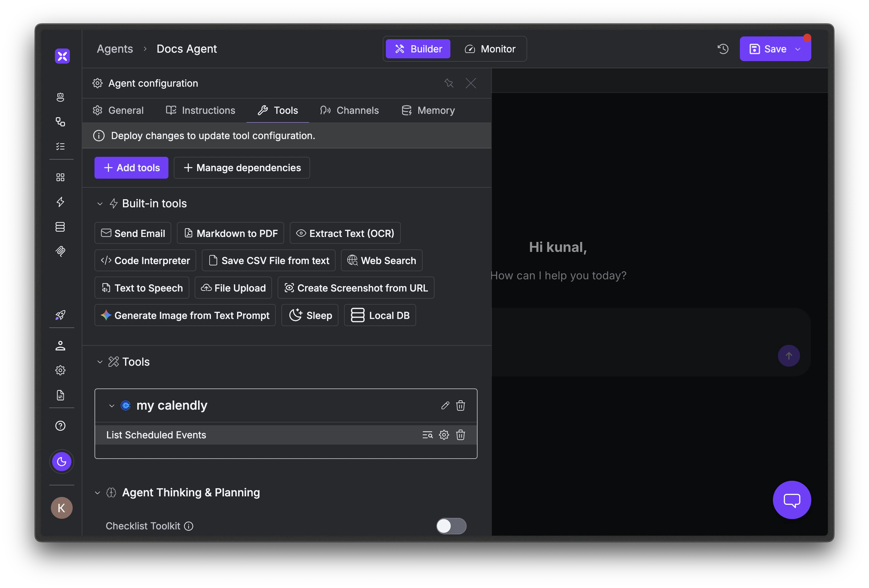Select Extract Text (OCR) tool
This screenshot has width=869, height=588.
(x=345, y=233)
